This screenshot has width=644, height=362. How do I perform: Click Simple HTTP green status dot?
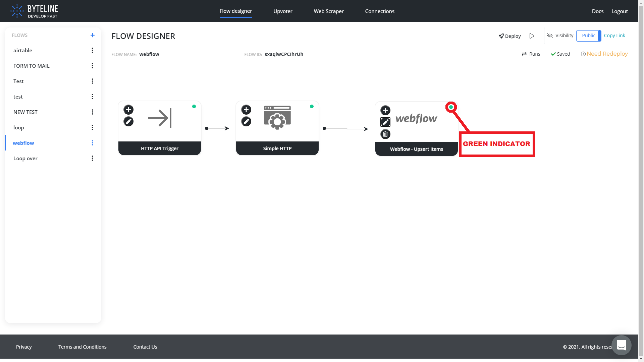pos(312,106)
